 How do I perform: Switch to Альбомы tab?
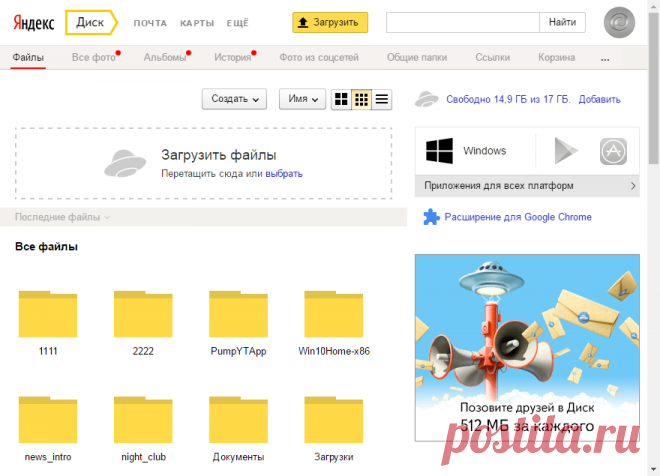[x=165, y=58]
